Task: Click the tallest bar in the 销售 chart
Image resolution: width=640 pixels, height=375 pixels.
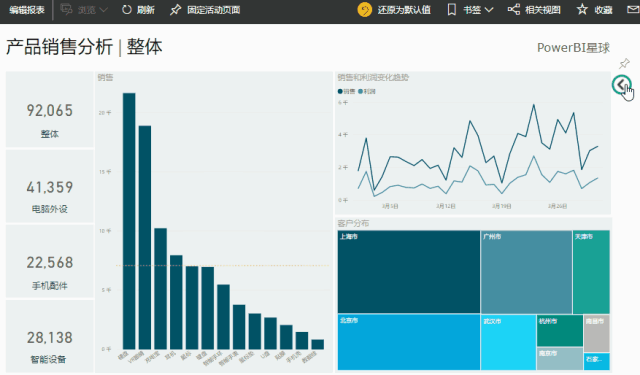Action: click(129, 221)
